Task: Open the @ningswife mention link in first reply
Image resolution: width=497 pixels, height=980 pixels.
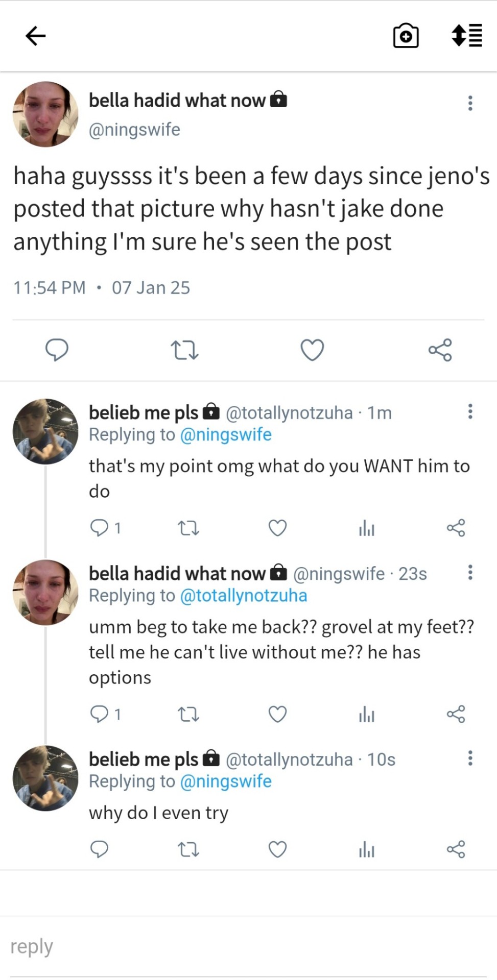Action: coord(226,435)
